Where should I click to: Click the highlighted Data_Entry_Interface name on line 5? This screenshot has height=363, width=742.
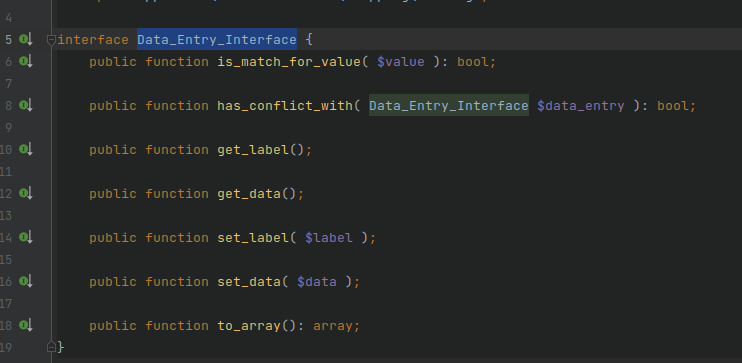217,40
